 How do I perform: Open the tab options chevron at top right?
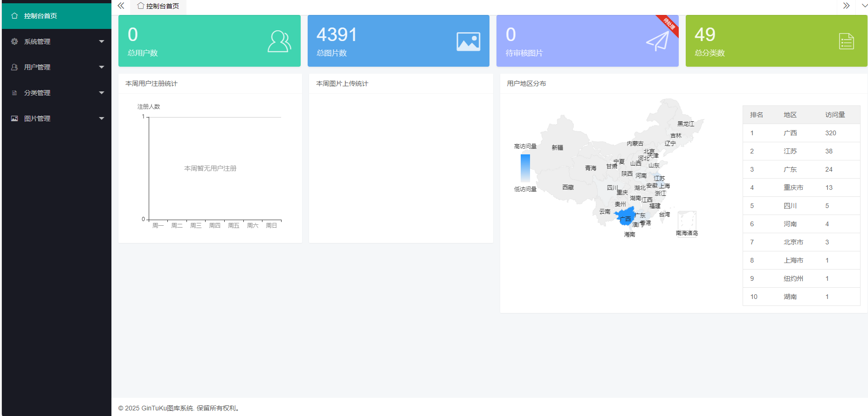[864, 6]
